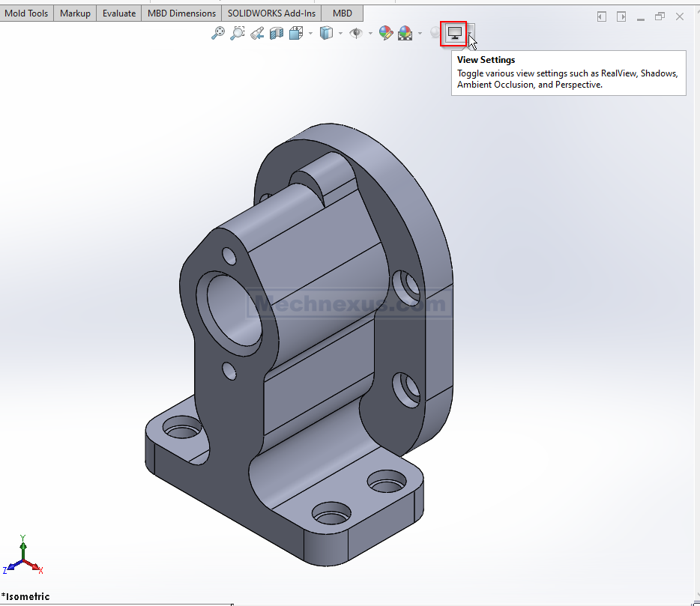Click the Apply Scene icon
This screenshot has height=606, width=700.
coord(405,33)
